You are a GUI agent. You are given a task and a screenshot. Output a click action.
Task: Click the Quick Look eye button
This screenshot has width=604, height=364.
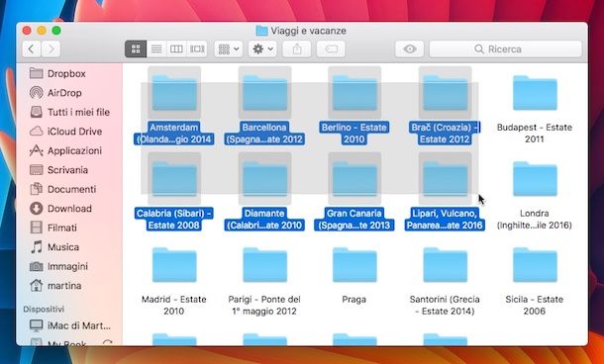tap(410, 48)
